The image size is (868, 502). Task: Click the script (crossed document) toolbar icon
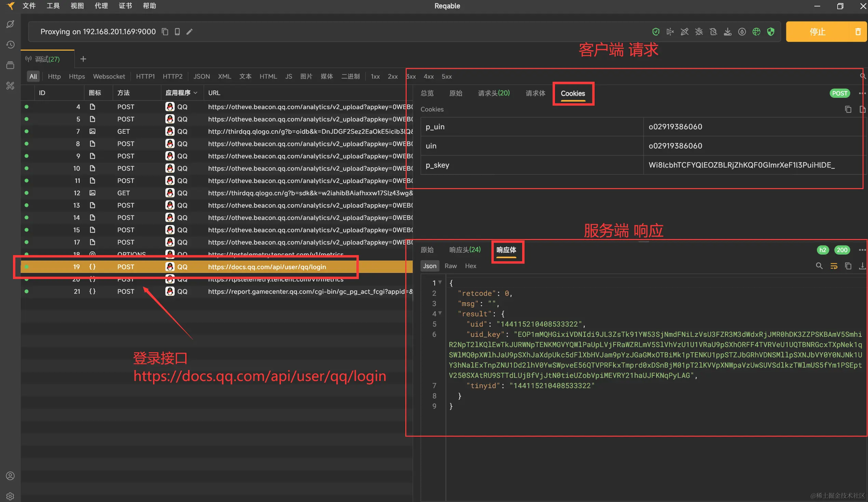click(713, 32)
